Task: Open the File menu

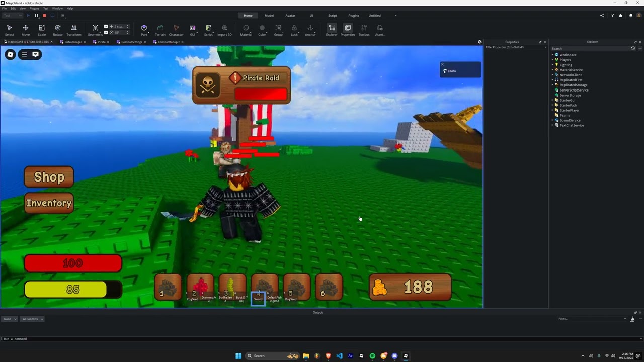Action: (x=4, y=9)
